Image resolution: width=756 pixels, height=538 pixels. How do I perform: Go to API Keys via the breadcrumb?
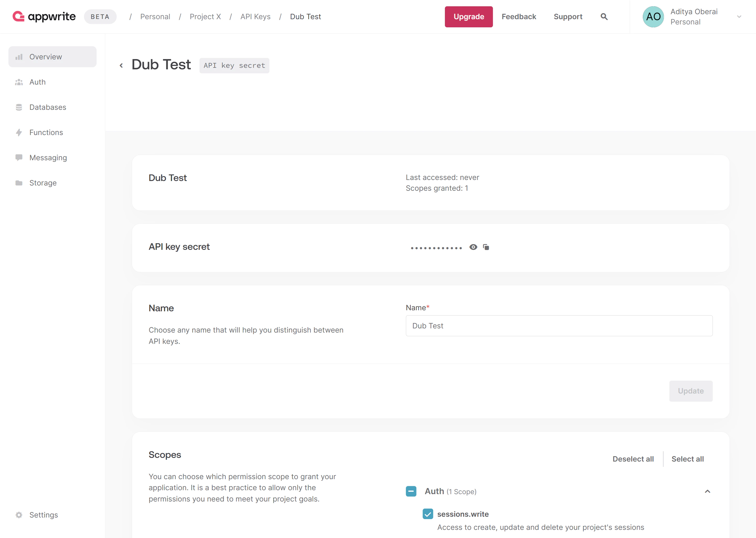(x=255, y=17)
